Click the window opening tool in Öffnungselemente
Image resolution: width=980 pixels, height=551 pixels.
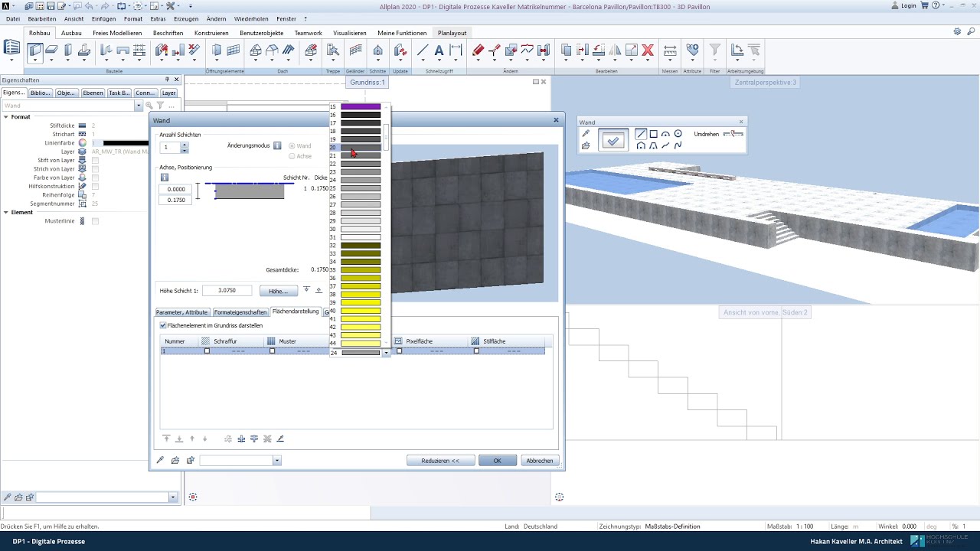pyautogui.click(x=234, y=51)
